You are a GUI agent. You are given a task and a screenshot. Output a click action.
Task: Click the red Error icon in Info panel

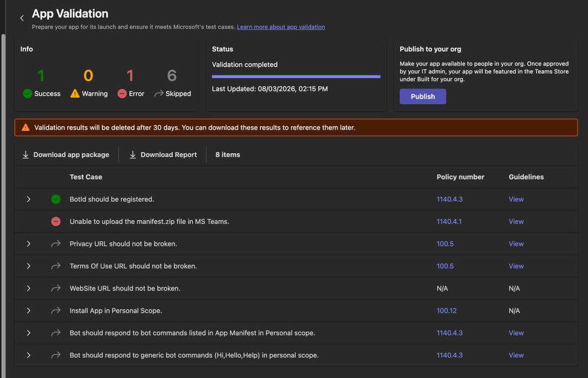122,93
